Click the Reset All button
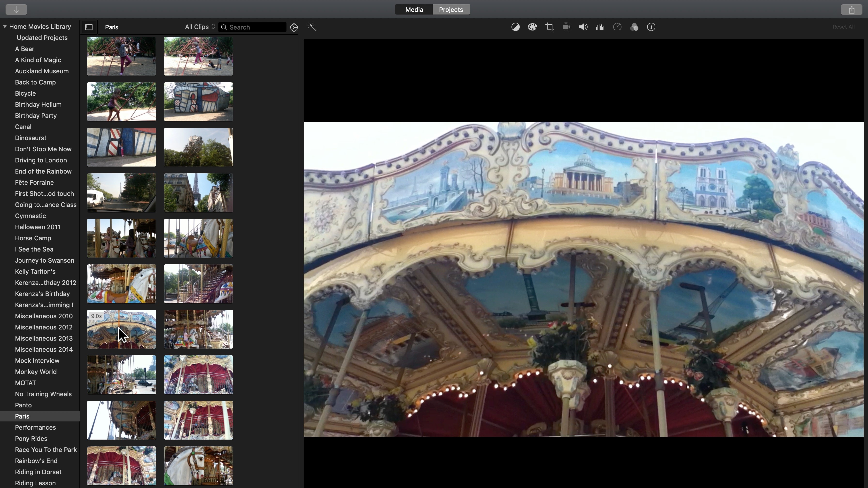868x488 pixels. point(843,27)
